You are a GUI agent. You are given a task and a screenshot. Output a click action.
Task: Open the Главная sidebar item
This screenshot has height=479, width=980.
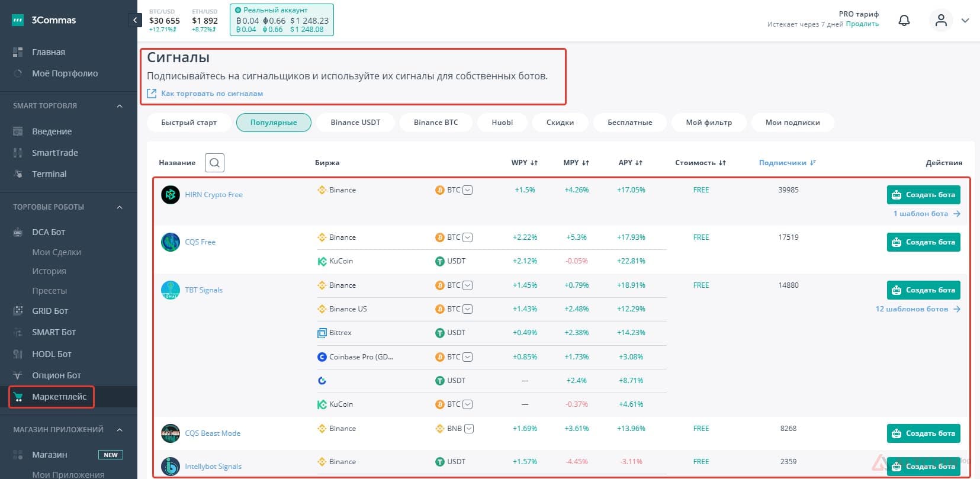48,52
